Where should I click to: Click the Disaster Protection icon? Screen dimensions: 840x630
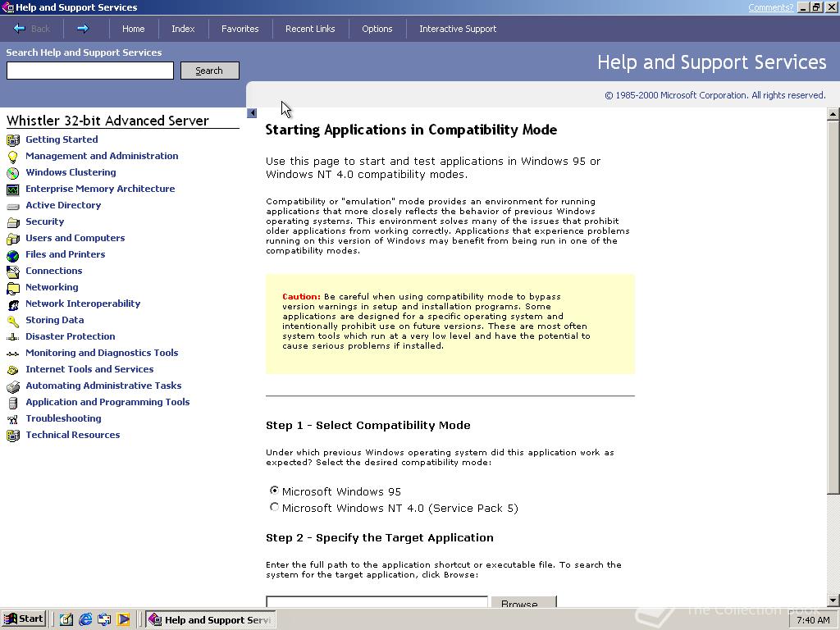[x=13, y=337]
